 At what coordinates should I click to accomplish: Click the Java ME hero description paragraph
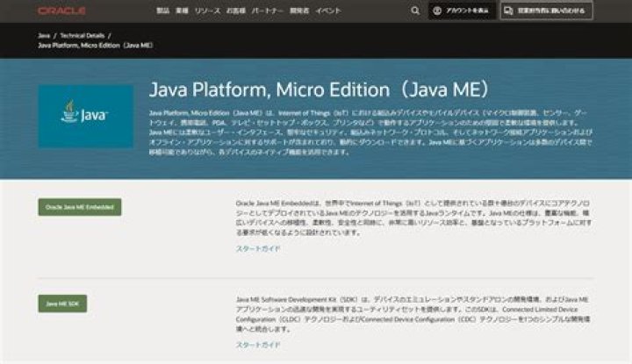[x=370, y=132]
